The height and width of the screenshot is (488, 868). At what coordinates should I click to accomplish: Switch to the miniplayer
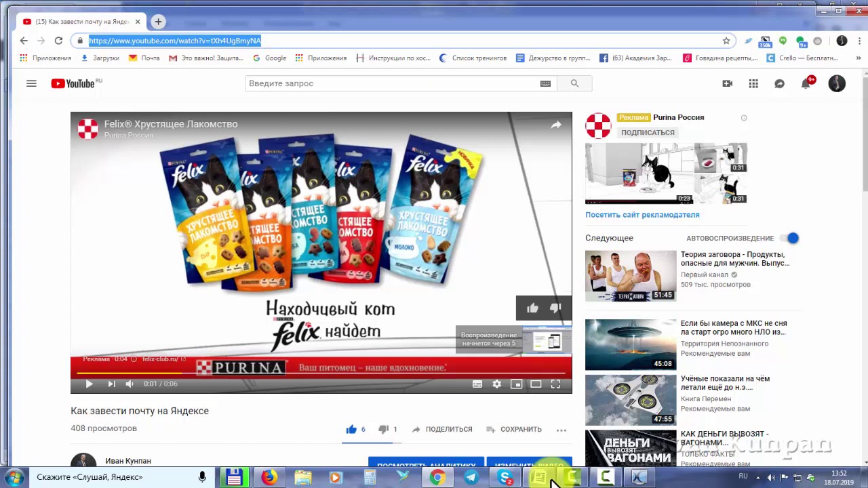[516, 384]
